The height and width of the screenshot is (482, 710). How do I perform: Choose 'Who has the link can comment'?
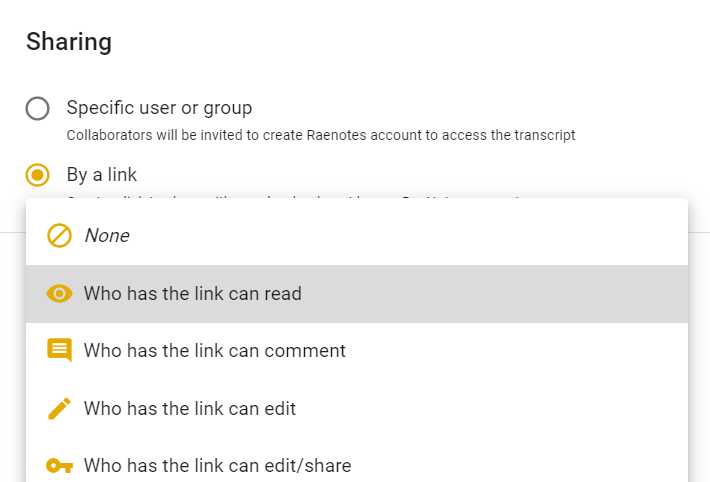tap(357, 351)
